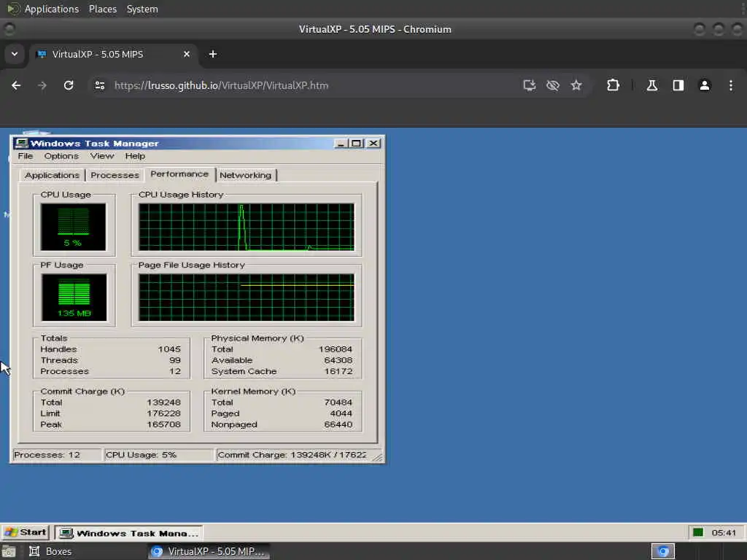Open the Applications menu in top panel
This screenshot has height=560, width=747.
pos(52,9)
